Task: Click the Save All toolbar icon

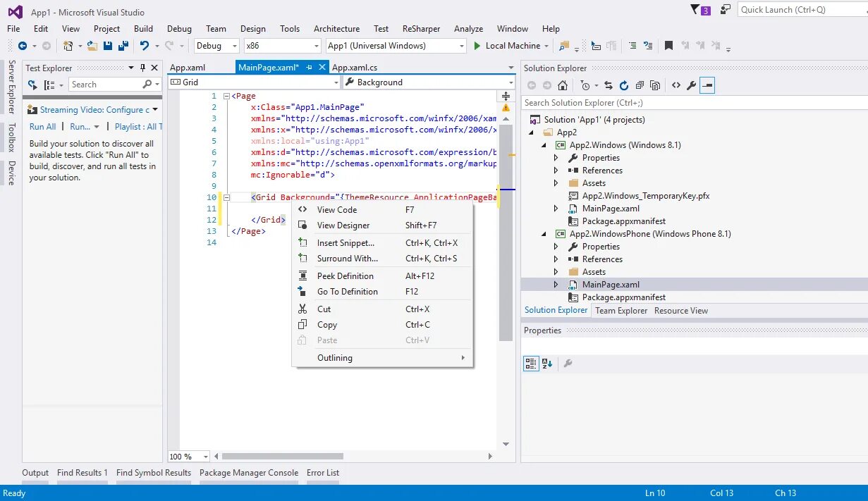Action: coord(123,46)
